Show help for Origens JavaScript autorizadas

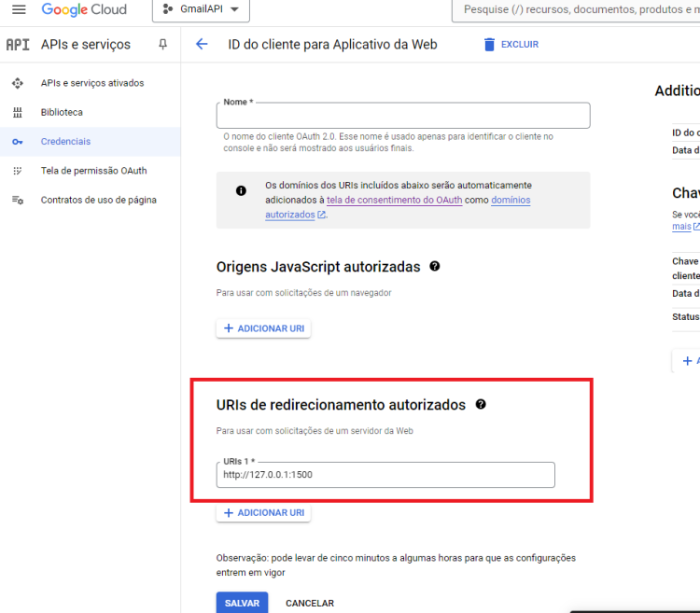[434, 266]
